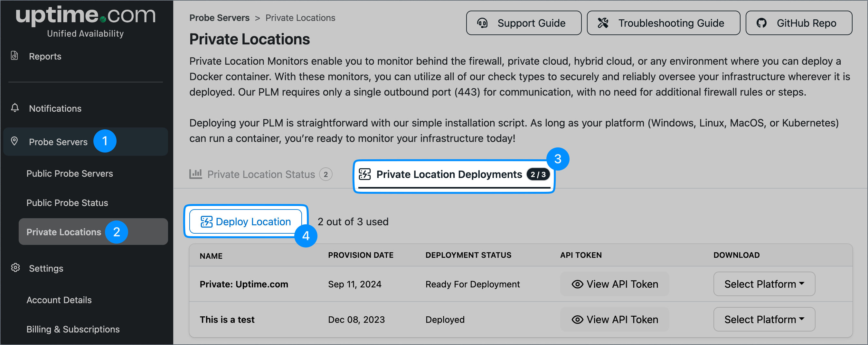Switch to Private Location Status tab
The height and width of the screenshot is (345, 868).
[261, 174]
